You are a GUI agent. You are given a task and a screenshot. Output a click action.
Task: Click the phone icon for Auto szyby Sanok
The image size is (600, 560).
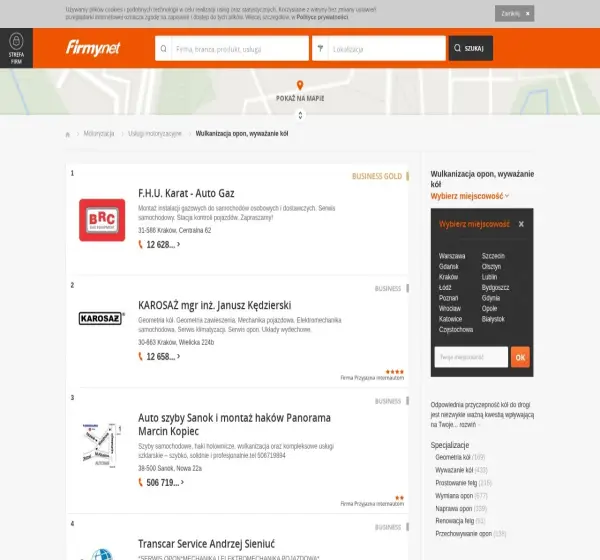click(140, 483)
